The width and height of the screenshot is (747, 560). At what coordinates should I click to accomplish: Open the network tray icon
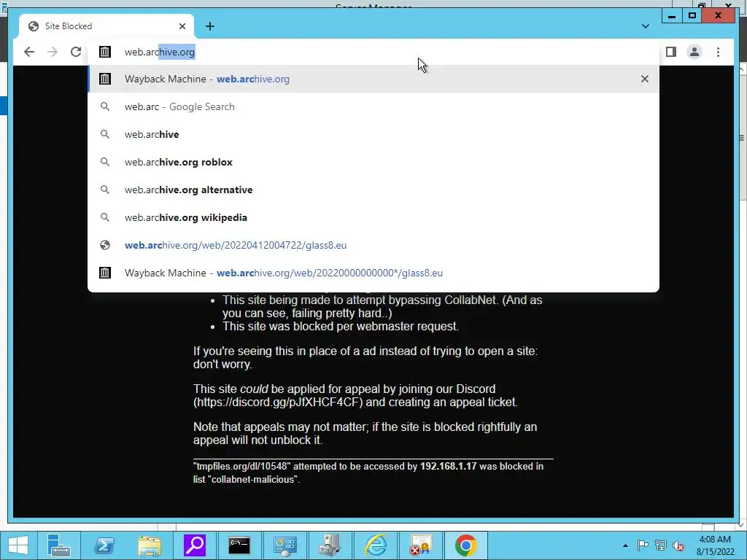pyautogui.click(x=660, y=545)
